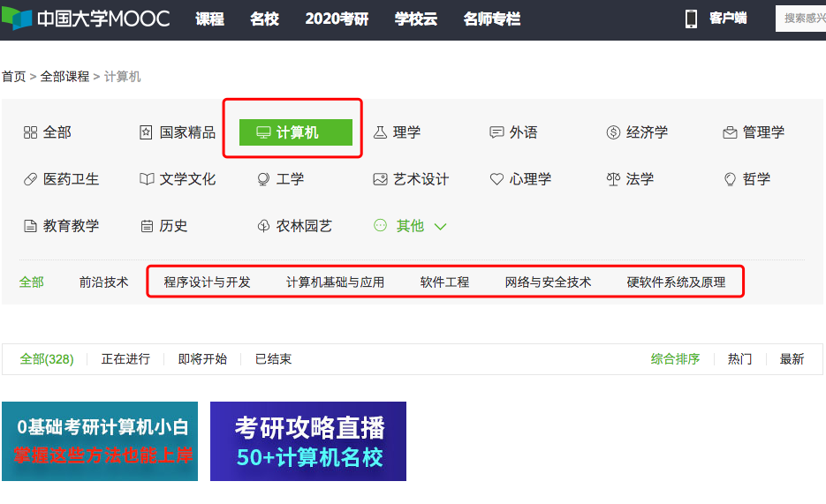The height and width of the screenshot is (504, 826).
Task: Open the 名校 navigation menu
Action: (264, 19)
